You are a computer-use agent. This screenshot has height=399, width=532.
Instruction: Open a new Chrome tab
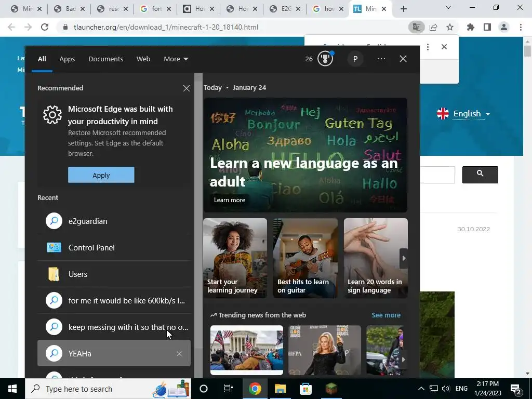click(x=403, y=9)
